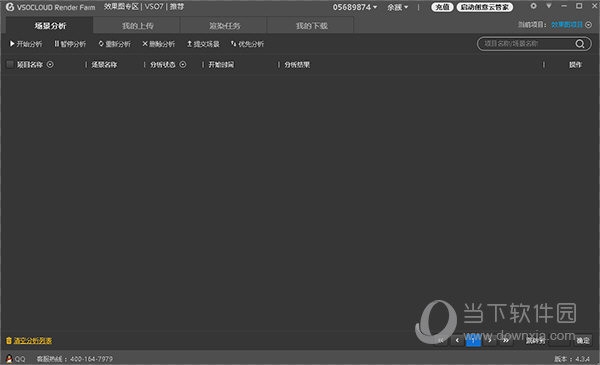Switch to the 我的上传 tab
The image size is (600, 365).
(137, 26)
